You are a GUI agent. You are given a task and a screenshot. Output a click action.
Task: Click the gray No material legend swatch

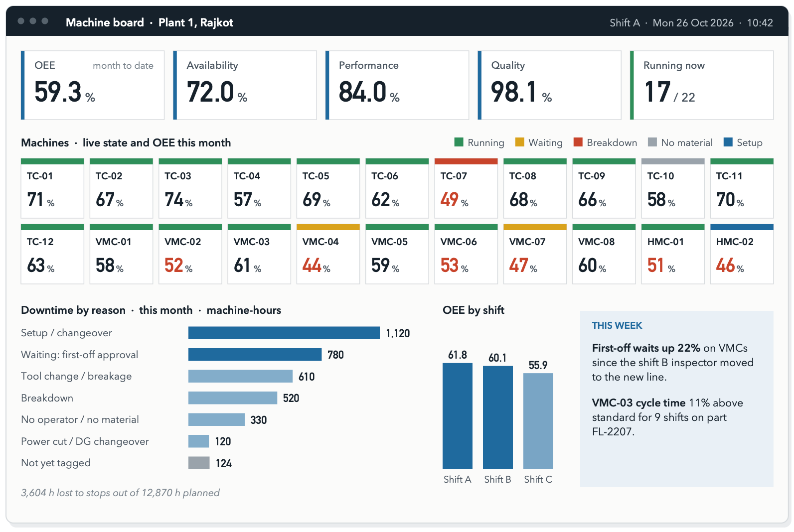tap(652, 142)
